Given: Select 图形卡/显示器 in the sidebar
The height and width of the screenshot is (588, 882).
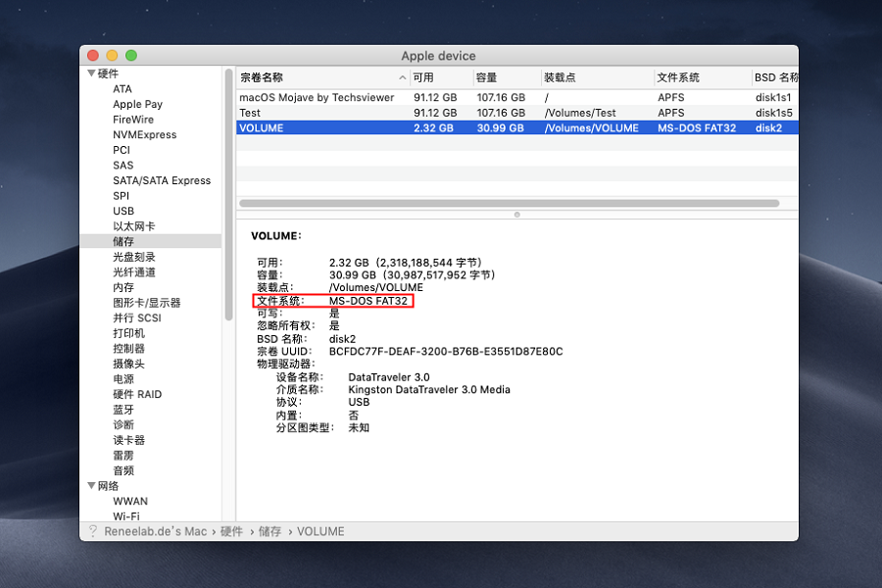Looking at the screenshot, I should [146, 302].
